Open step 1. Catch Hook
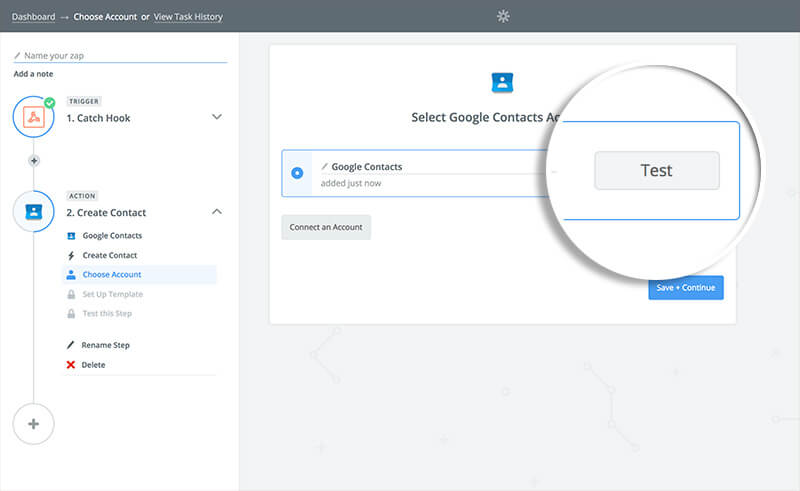This screenshot has width=800, height=491. (x=98, y=118)
